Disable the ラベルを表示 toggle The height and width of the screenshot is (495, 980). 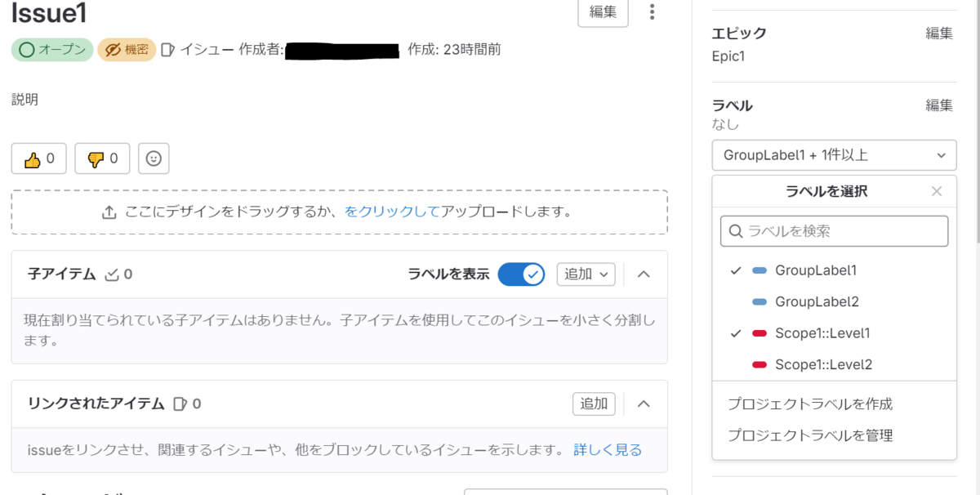pyautogui.click(x=521, y=274)
